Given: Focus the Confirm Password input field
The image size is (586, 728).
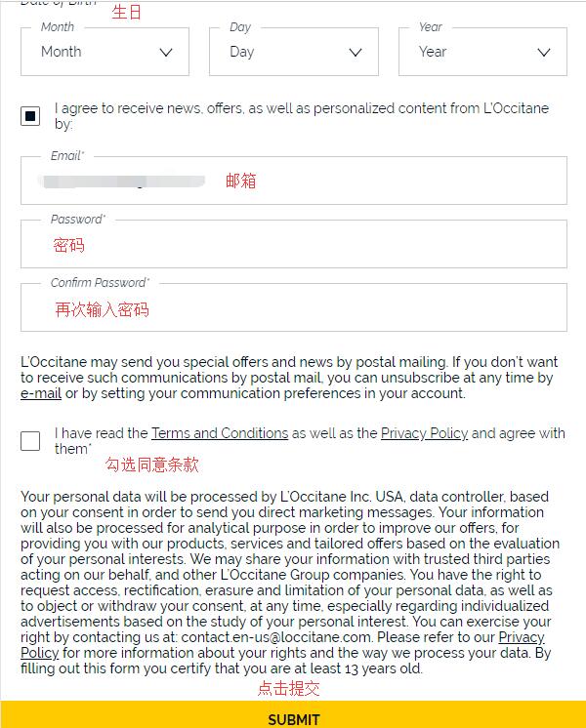Looking at the screenshot, I should (294, 307).
